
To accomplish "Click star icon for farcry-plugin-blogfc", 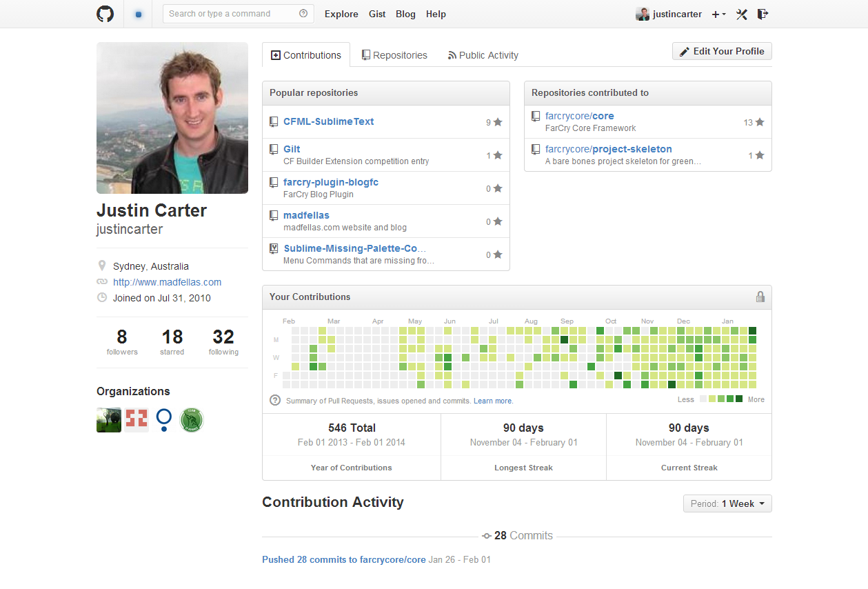I will point(498,188).
